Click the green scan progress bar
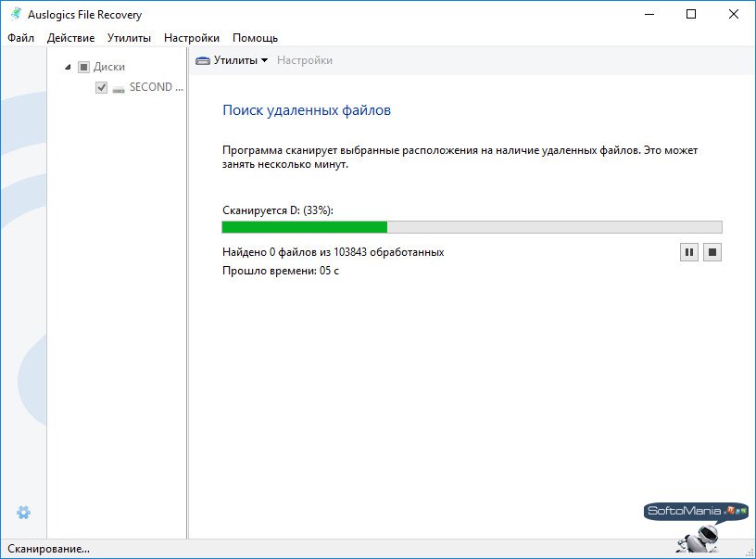Image resolution: width=756 pixels, height=559 pixels. point(306,225)
